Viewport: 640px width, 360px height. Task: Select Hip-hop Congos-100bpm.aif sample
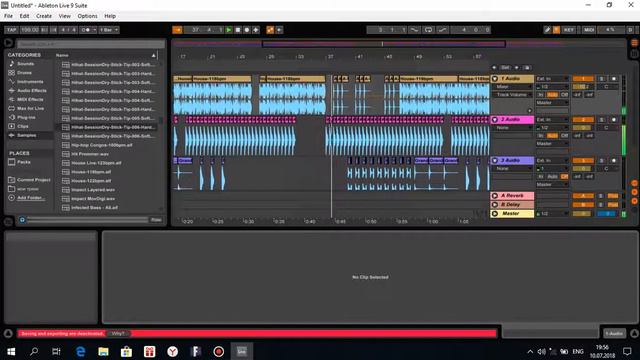[102, 145]
